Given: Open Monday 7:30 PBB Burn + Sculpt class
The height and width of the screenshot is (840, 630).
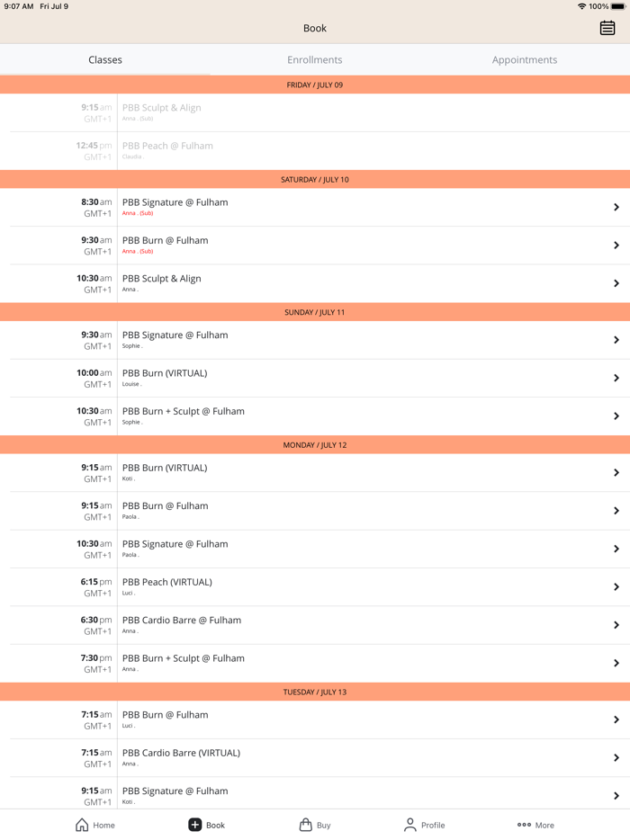Looking at the screenshot, I should tap(184, 658).
